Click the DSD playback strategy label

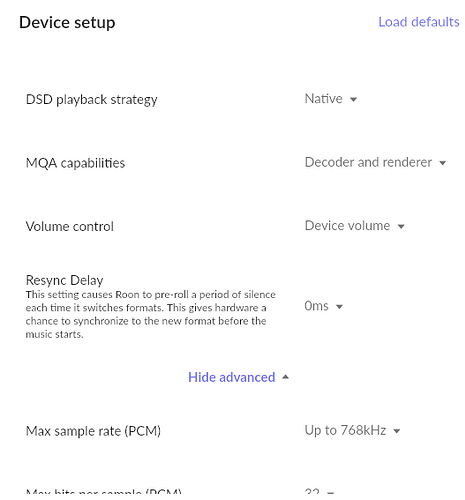[x=92, y=100]
